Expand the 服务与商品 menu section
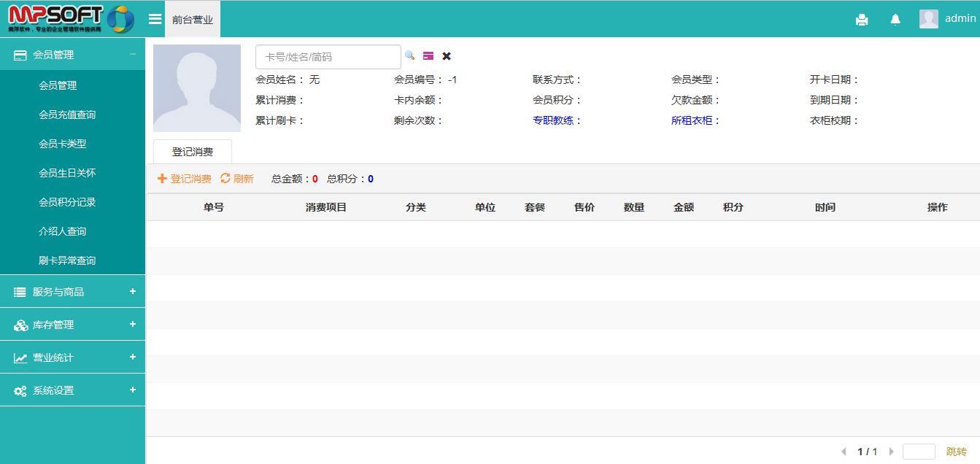The width and height of the screenshot is (980, 464). point(133,292)
